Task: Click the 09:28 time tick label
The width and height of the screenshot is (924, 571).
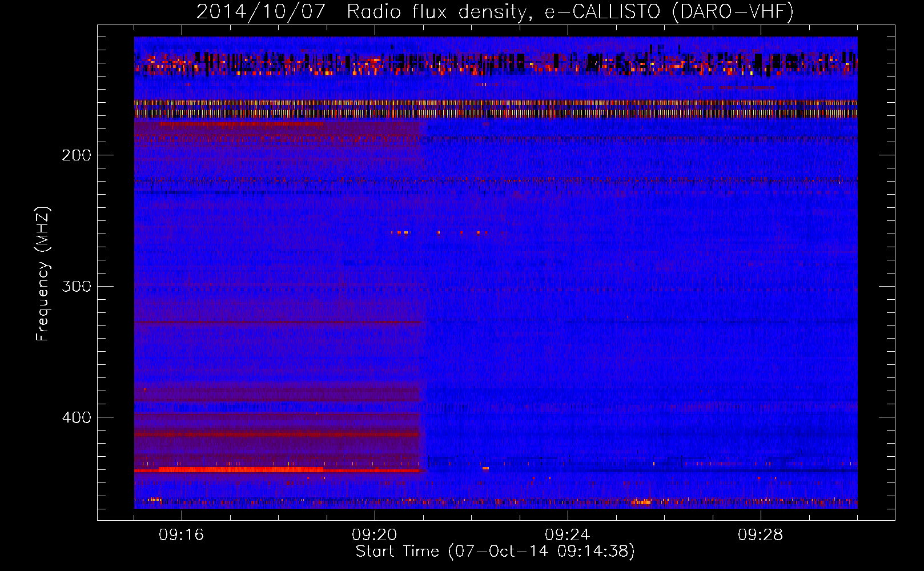Action: pyautogui.click(x=761, y=535)
